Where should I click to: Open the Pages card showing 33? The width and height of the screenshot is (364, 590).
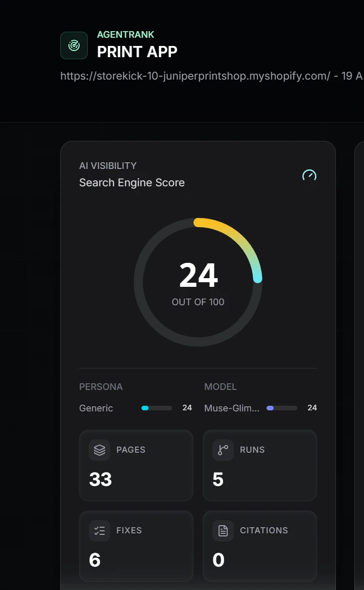click(136, 465)
